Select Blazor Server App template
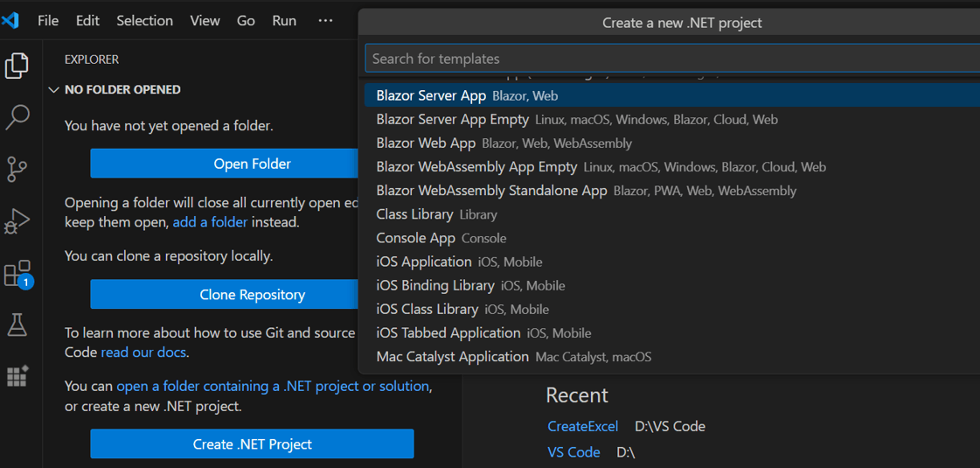Screen dimensions: 980x468 pyautogui.click(x=672, y=95)
